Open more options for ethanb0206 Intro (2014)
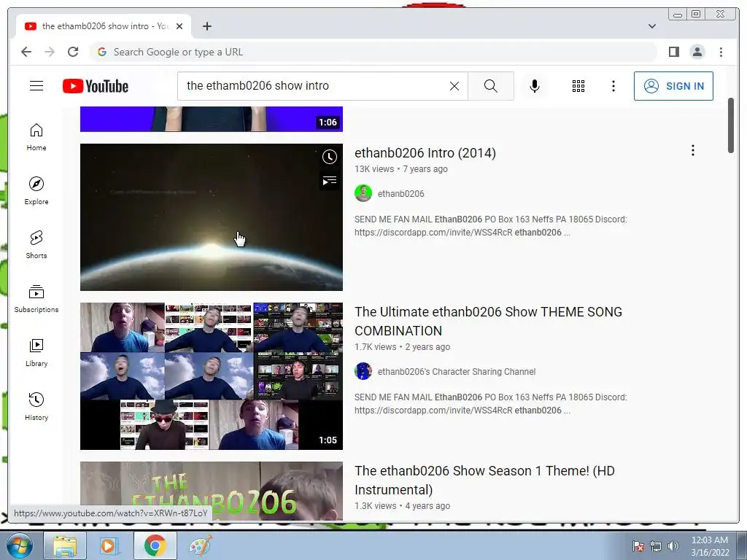This screenshot has height=560, width=747. click(x=693, y=150)
